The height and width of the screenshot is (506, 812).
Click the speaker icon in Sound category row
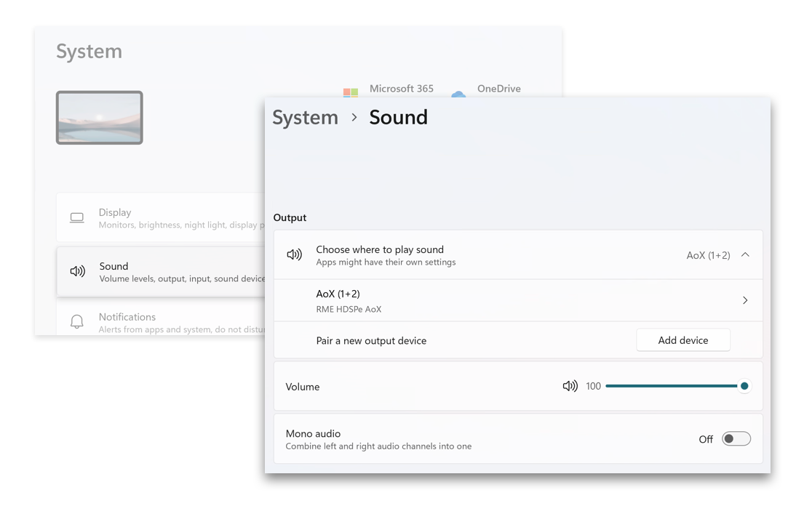[77, 271]
